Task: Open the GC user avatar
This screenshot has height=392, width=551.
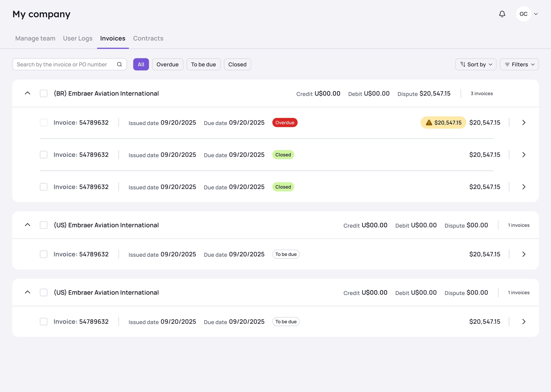Action: coord(523,14)
